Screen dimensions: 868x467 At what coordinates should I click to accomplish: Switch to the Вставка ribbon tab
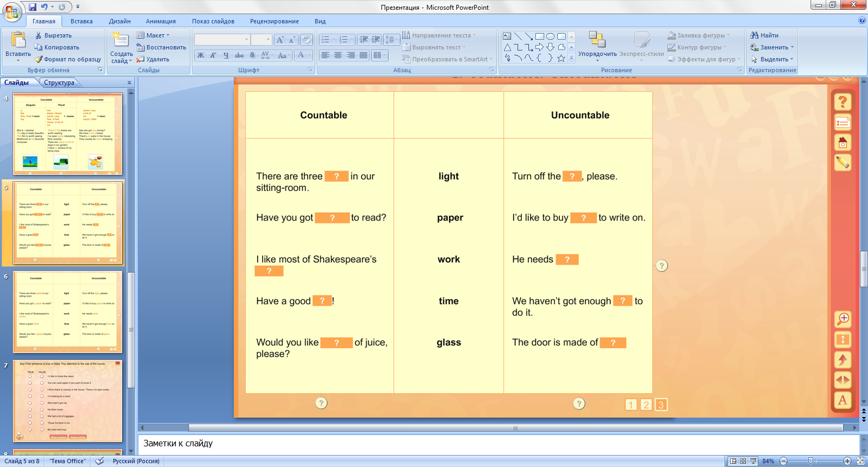click(81, 21)
